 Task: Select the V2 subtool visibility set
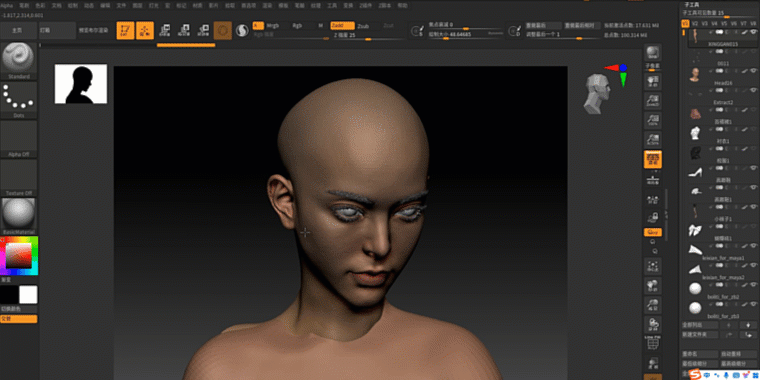pyautogui.click(x=695, y=23)
